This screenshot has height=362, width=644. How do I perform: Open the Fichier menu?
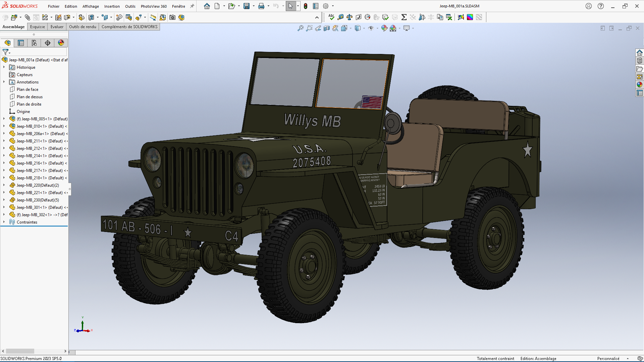click(x=54, y=6)
